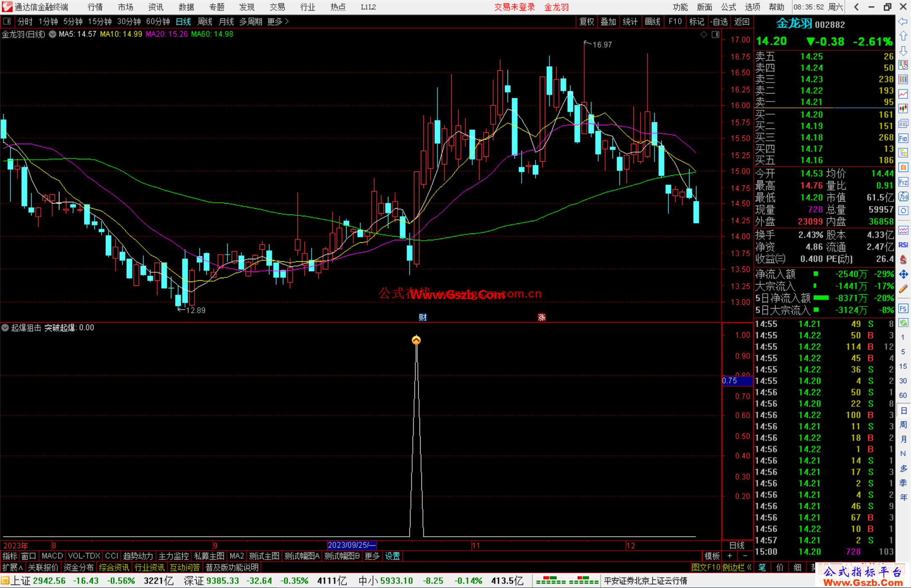Open the formula f(x) sidebar icon
Screen dimensions: 911x588
point(903,196)
